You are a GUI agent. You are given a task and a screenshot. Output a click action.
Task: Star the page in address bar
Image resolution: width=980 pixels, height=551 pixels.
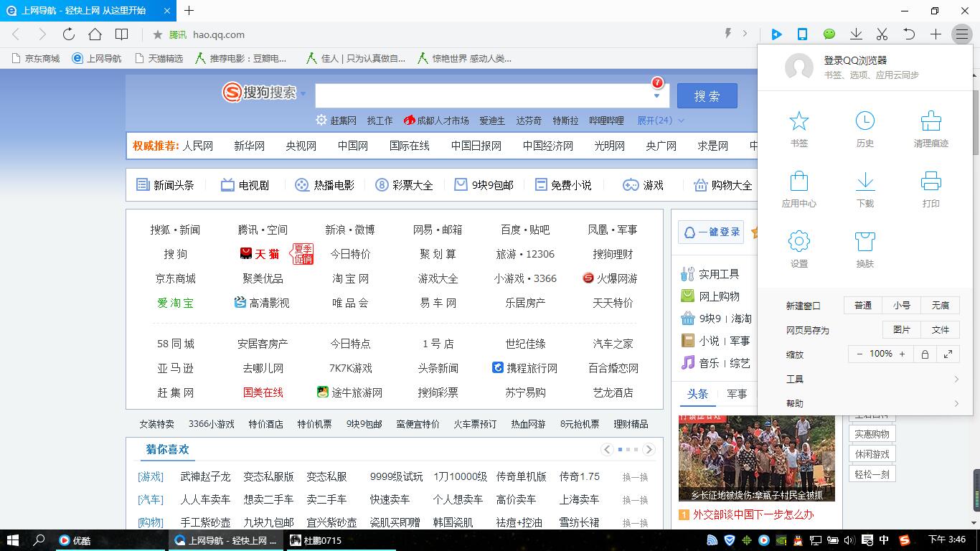point(158,34)
